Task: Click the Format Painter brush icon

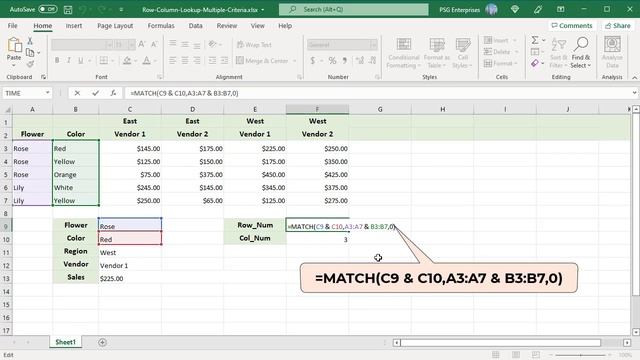Action: (x=30, y=64)
